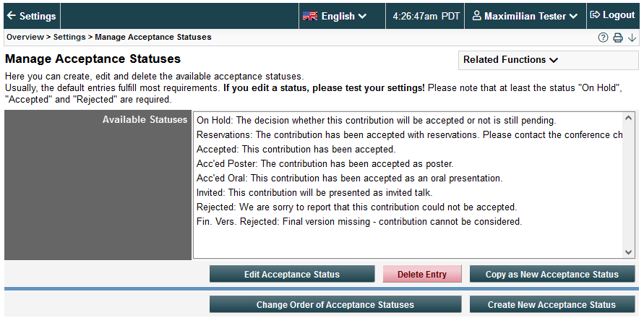Click the user profile icon

[476, 16]
